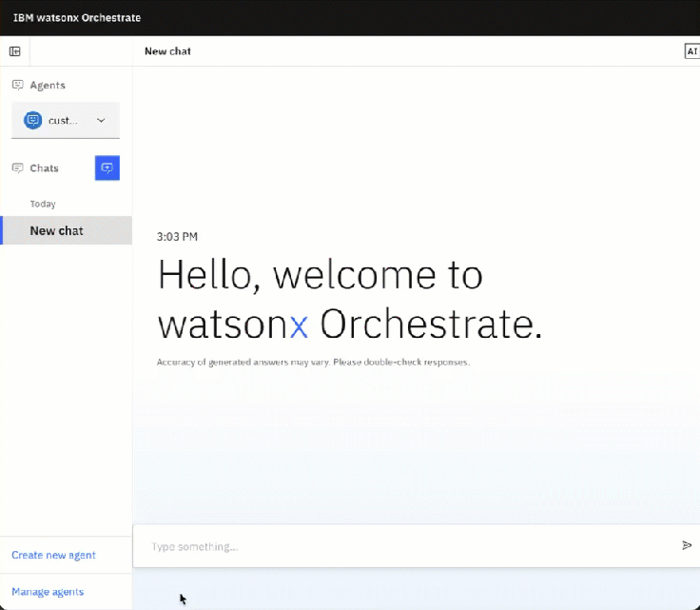Expand the agent selector chevron
This screenshot has height=610, width=700.
101,121
